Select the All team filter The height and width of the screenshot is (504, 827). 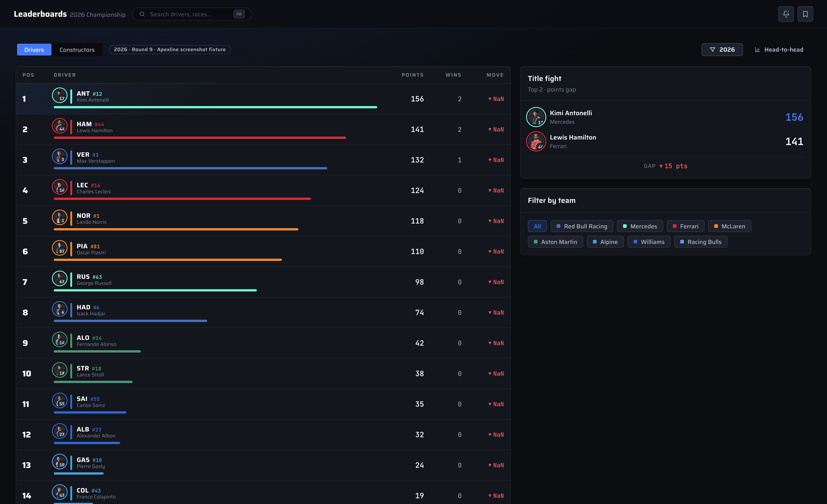(537, 226)
